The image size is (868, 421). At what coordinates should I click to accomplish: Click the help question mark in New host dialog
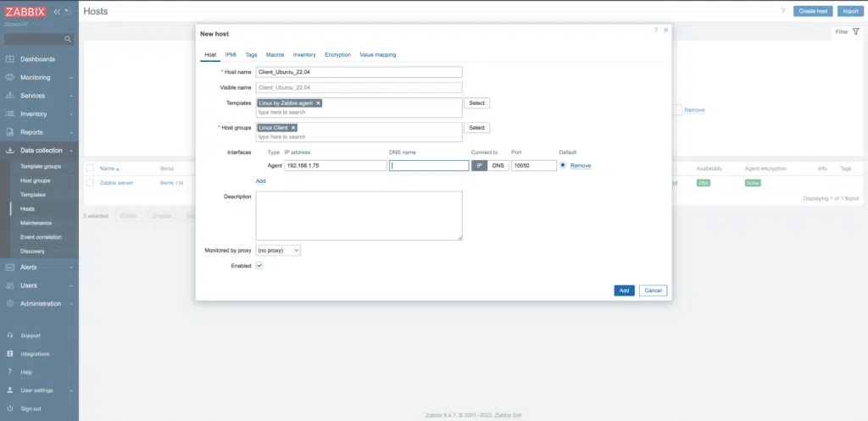tap(656, 30)
